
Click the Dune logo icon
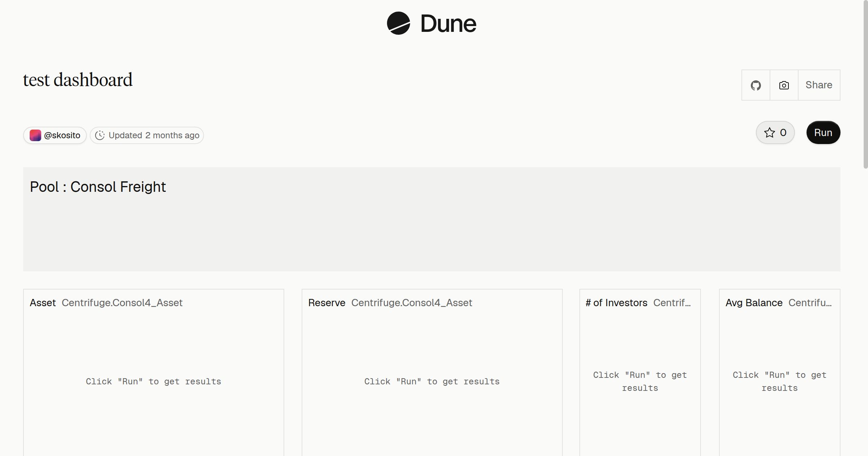coord(398,23)
